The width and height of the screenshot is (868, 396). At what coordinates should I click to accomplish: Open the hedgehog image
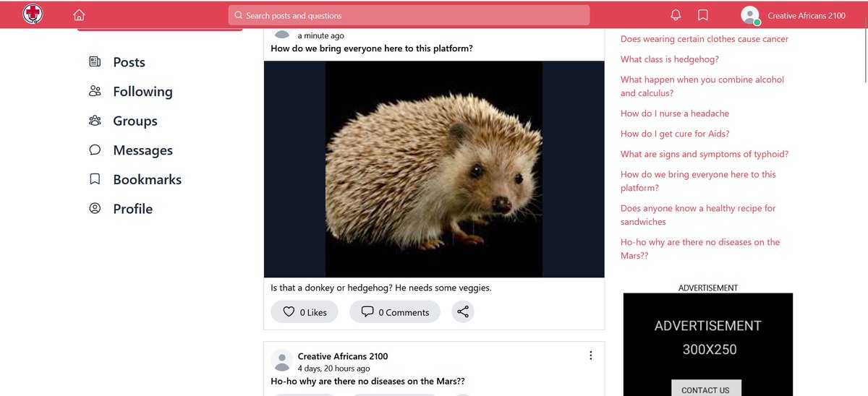coord(434,169)
